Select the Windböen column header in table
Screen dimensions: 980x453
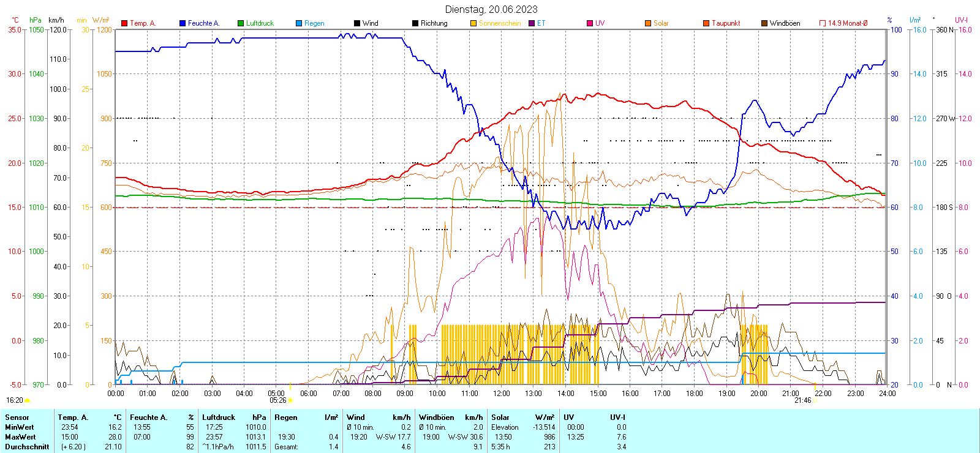(437, 417)
